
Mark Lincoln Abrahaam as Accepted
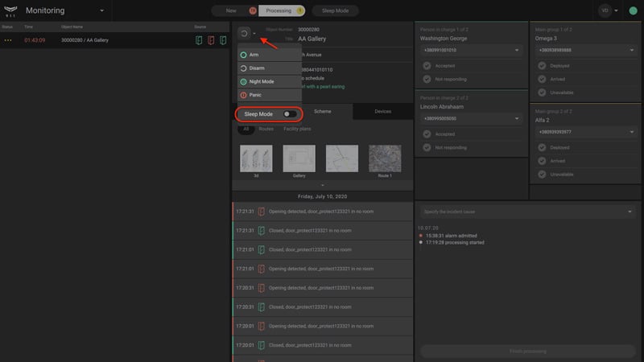(x=427, y=134)
